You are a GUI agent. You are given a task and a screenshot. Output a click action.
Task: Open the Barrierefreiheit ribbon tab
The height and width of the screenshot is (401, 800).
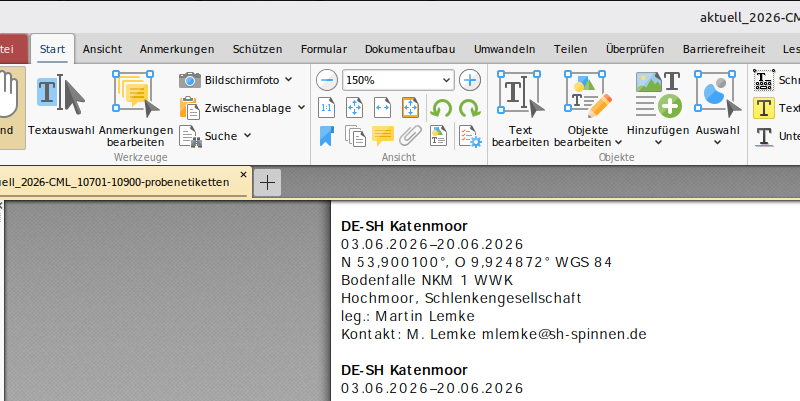724,49
